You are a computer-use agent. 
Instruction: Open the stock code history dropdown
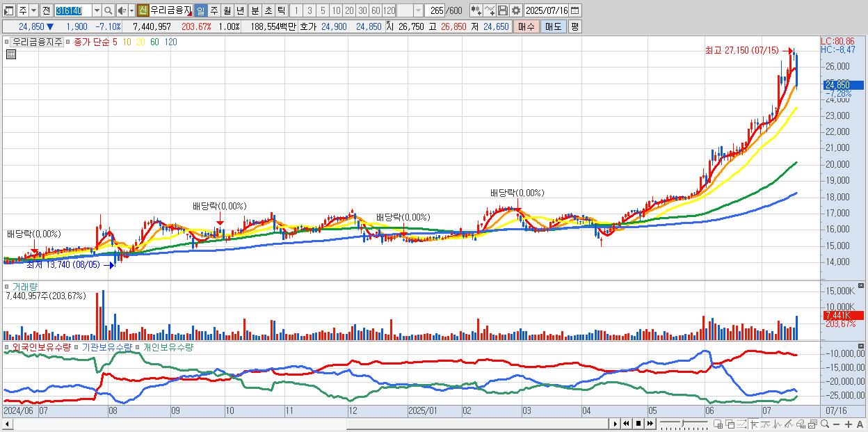point(97,11)
